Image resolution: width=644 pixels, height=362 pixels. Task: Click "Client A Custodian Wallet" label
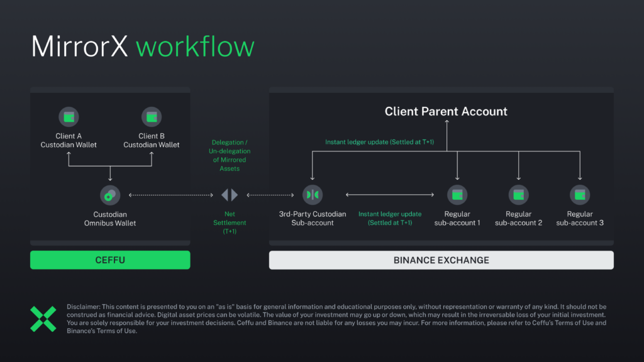[69, 140]
